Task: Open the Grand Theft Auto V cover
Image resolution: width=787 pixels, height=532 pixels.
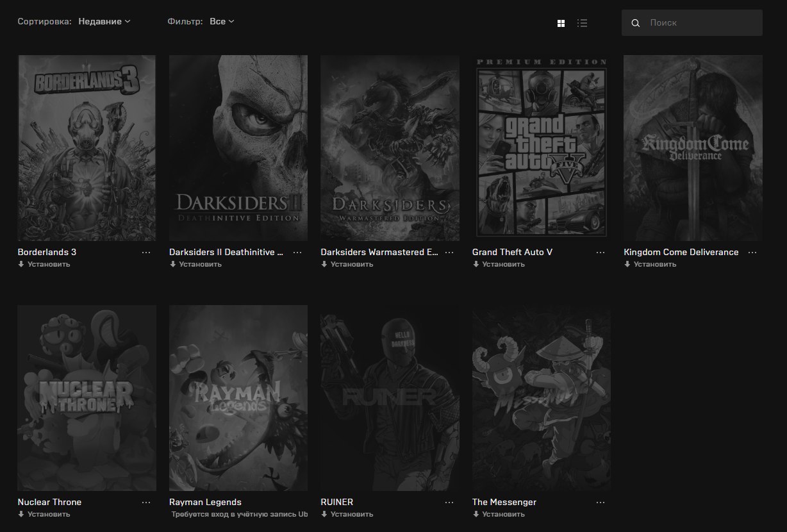Action: click(542, 148)
